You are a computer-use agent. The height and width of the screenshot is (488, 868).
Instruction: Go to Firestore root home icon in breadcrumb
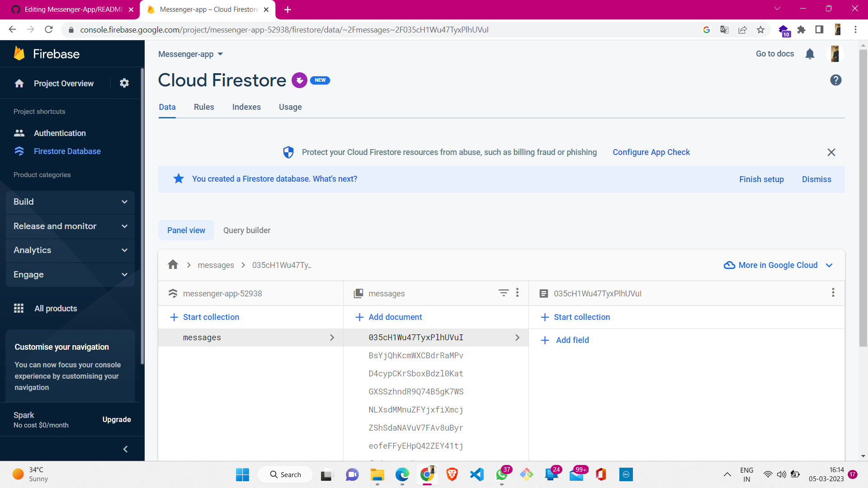point(173,265)
